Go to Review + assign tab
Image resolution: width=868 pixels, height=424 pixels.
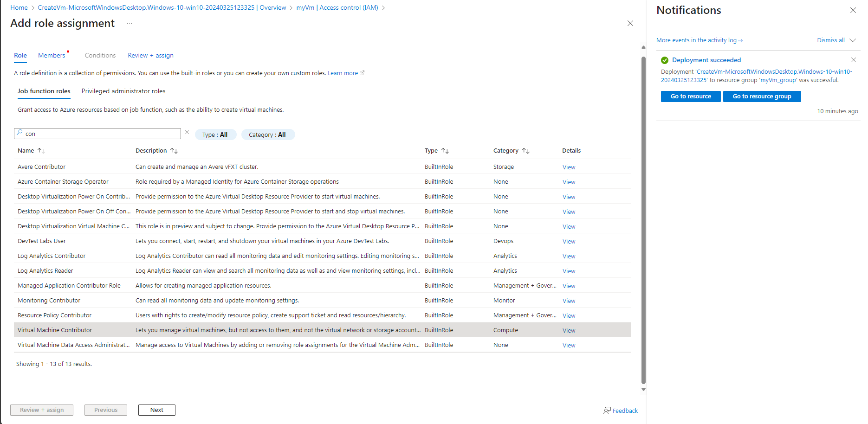[150, 55]
